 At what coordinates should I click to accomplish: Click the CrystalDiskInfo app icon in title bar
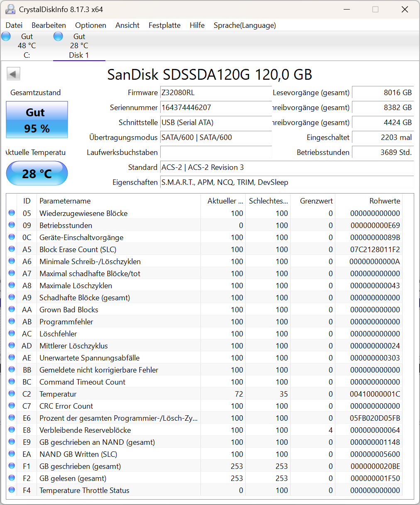pos(10,9)
